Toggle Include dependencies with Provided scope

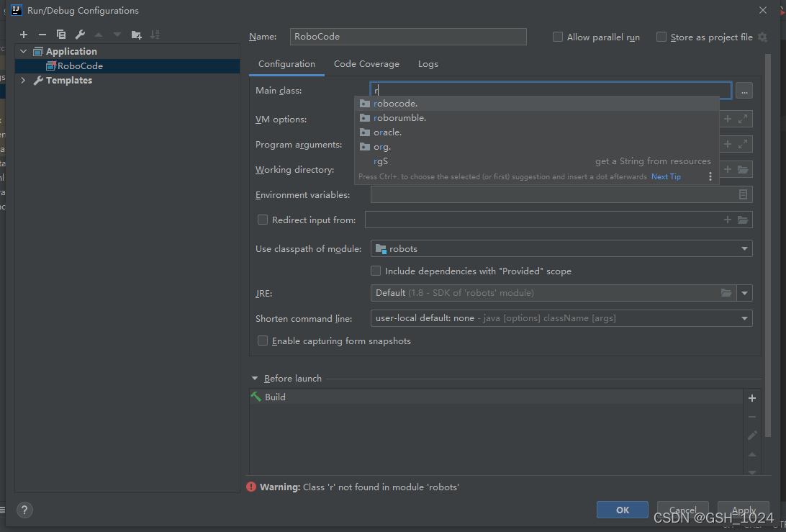tap(376, 271)
